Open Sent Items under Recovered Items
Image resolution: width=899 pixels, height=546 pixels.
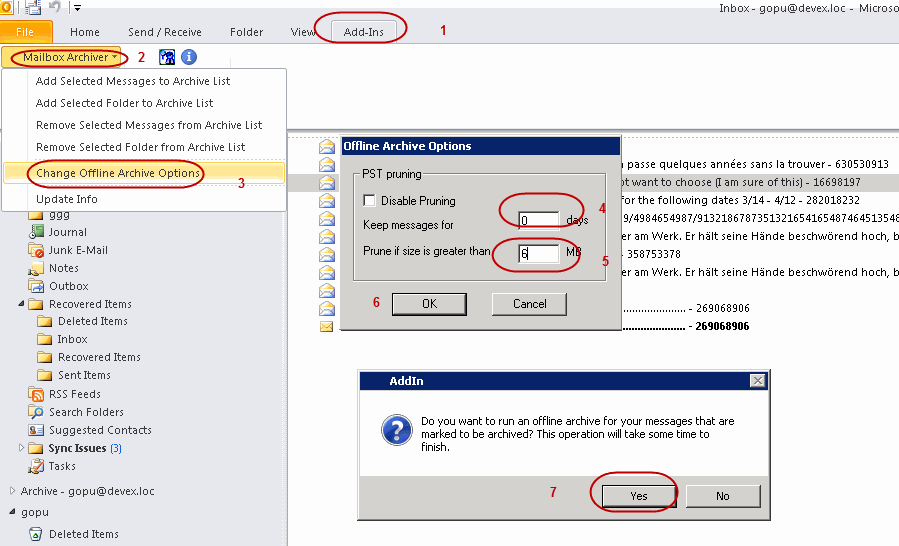(84, 375)
